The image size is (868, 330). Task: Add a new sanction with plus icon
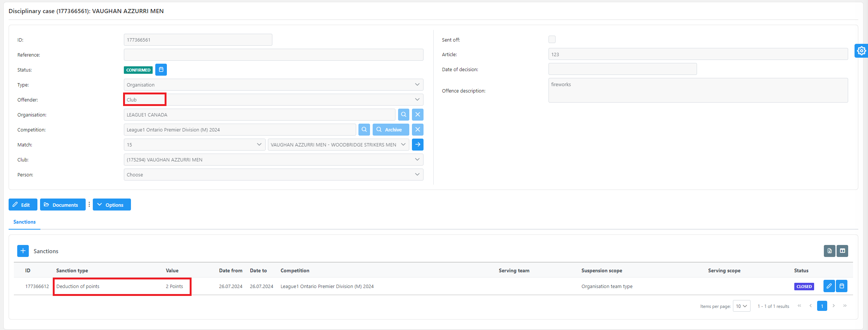click(x=23, y=251)
